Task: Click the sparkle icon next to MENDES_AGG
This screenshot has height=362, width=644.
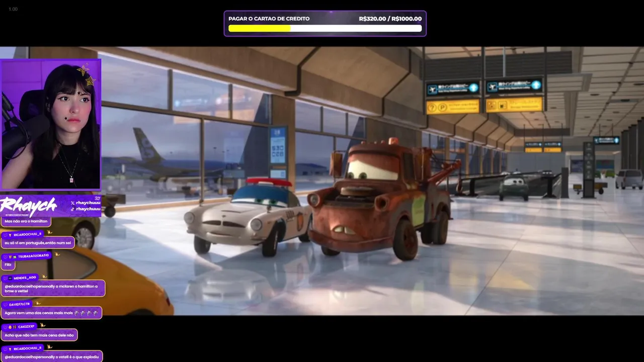Action: click(x=44, y=277)
